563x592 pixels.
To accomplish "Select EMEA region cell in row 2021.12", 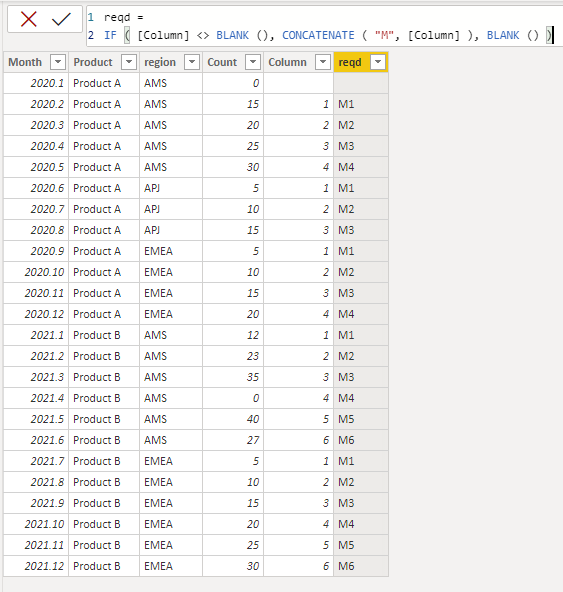I will [171, 566].
